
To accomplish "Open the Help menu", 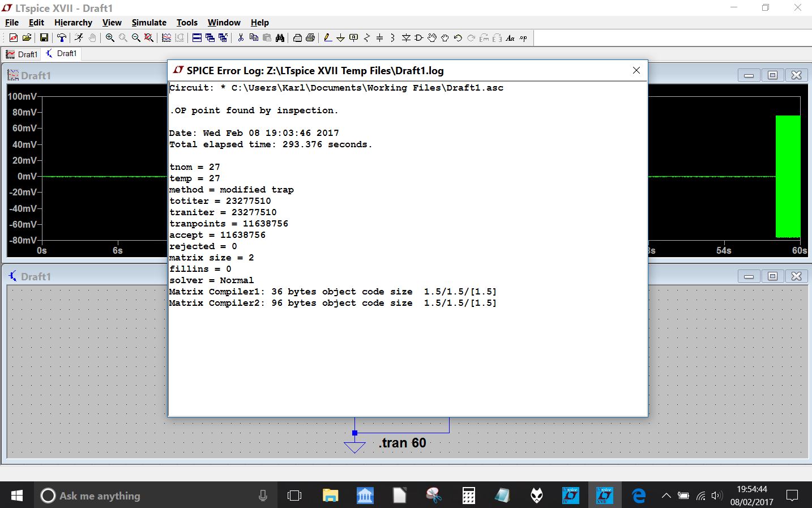I will coord(260,23).
